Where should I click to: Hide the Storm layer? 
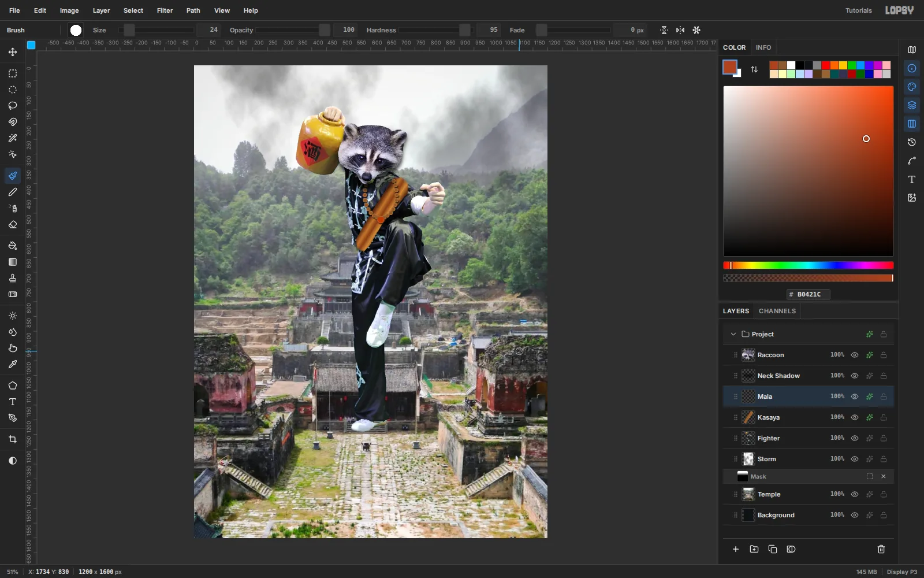coord(855,459)
